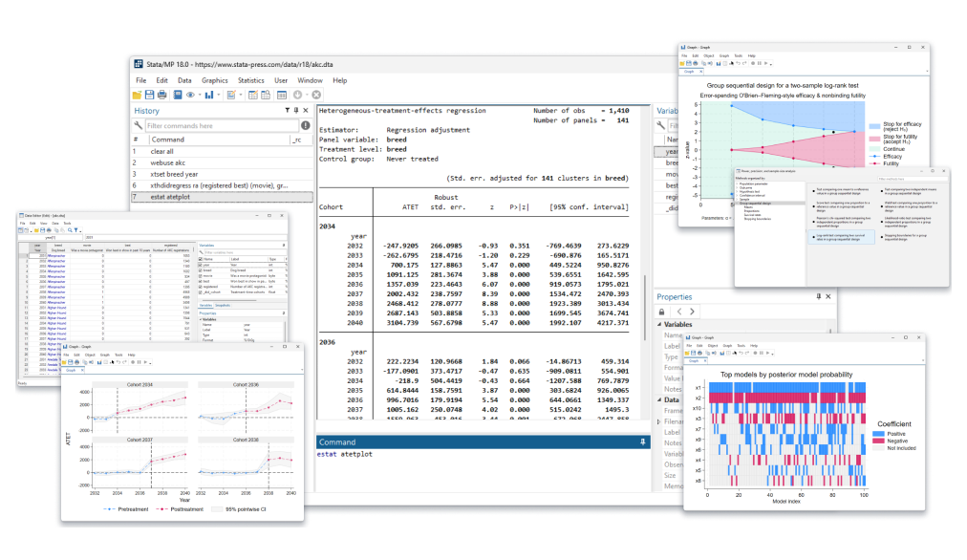Open the Viewer icon dropdown arrow
Screen dimensions: 967x560
[x=200, y=95]
